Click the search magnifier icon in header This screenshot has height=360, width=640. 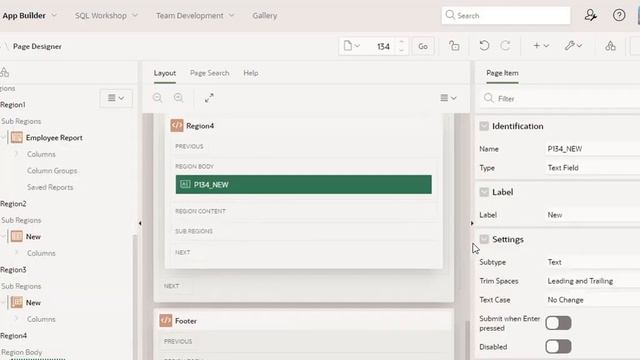450,15
